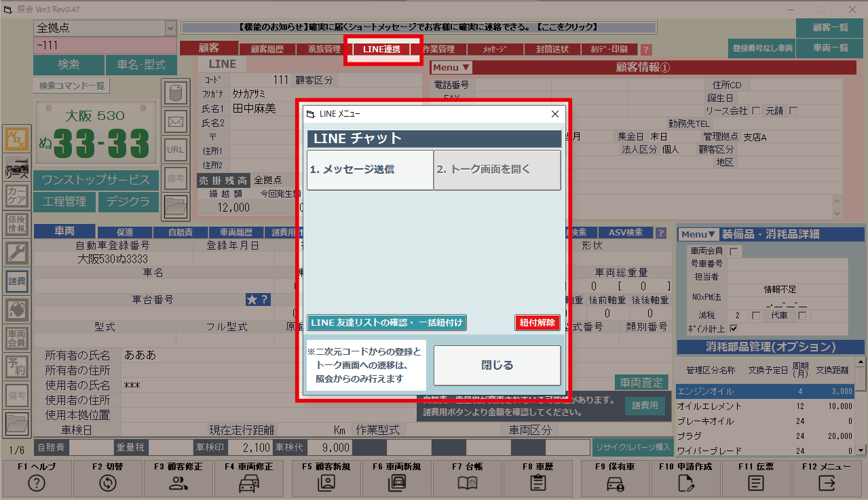Click F5 顧客新規 new customer icon
The image size is (868, 500).
[326, 482]
